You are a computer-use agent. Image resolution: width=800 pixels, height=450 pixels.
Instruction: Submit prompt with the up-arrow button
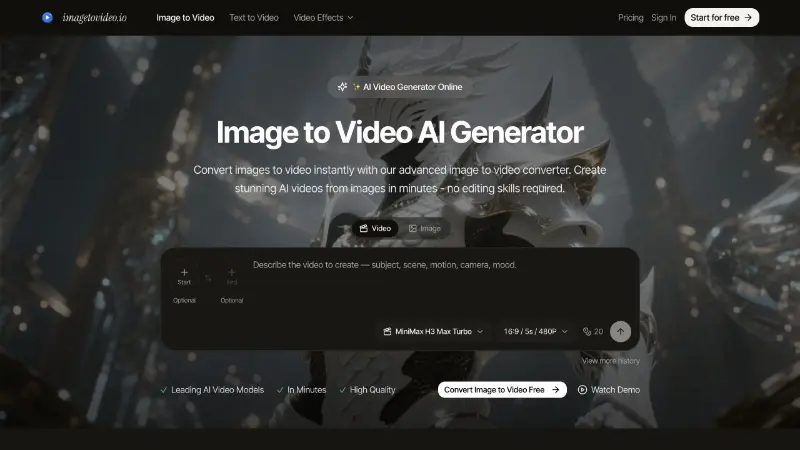pos(620,332)
